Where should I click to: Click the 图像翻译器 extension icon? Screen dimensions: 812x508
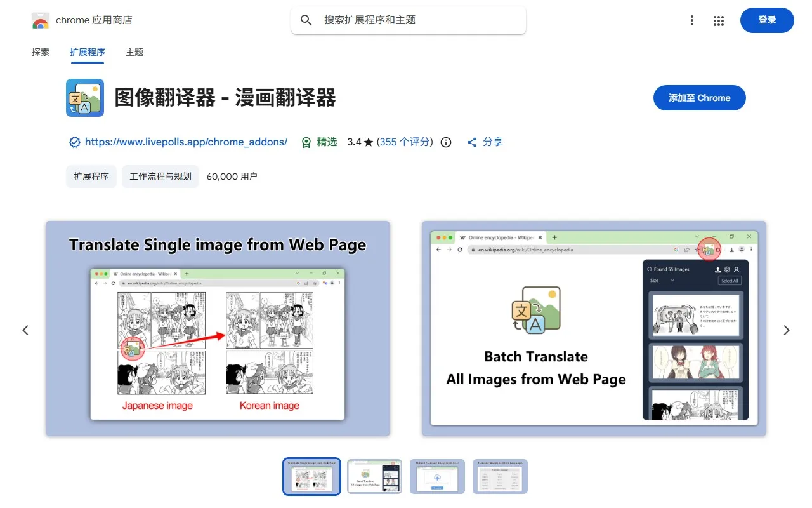[84, 98]
